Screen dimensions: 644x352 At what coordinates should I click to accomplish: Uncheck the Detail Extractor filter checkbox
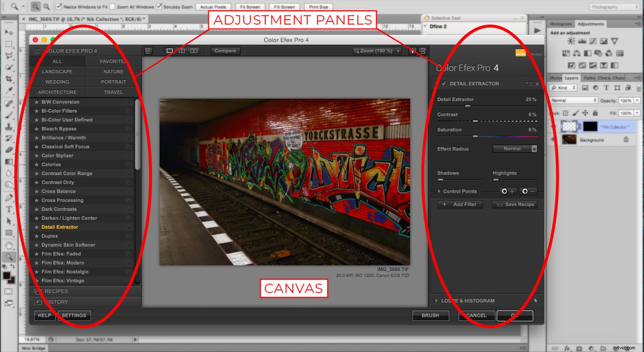coord(444,84)
